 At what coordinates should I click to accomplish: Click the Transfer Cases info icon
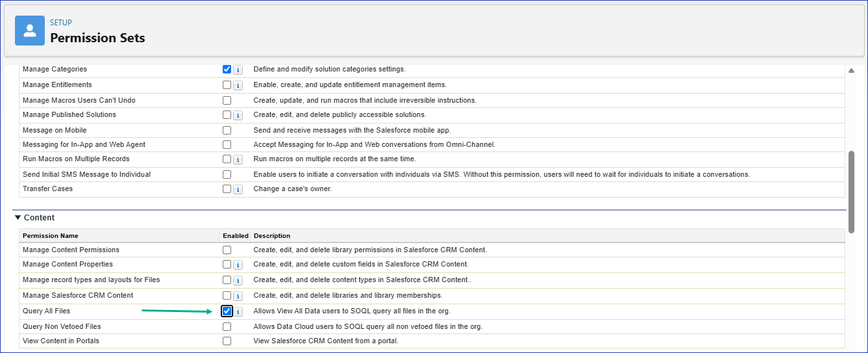238,190
